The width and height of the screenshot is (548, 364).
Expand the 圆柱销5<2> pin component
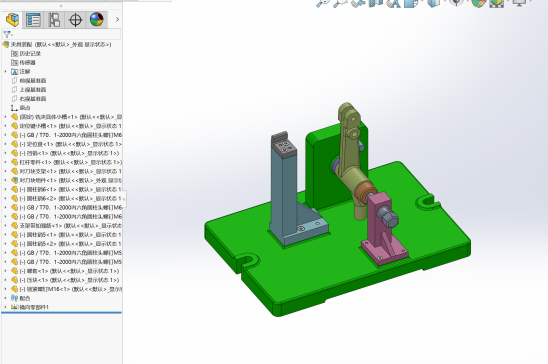point(5,244)
